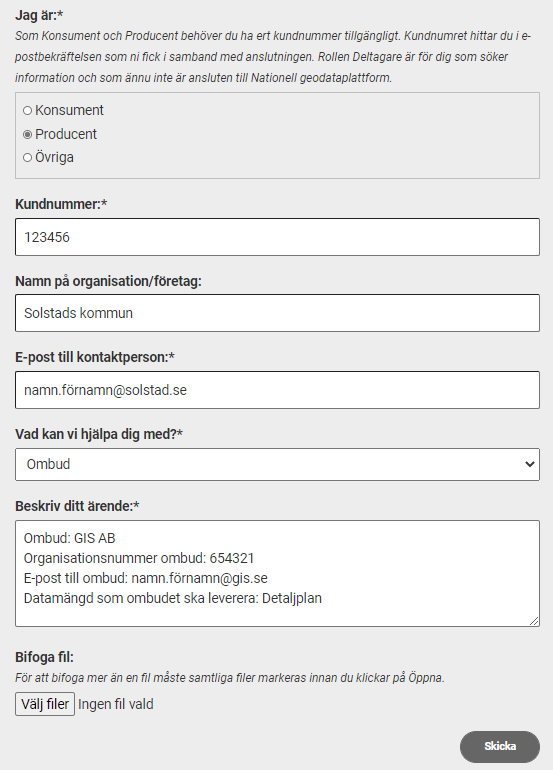The image size is (553, 770).
Task: Click the E-post till kontaktperson field
Action: [277, 390]
